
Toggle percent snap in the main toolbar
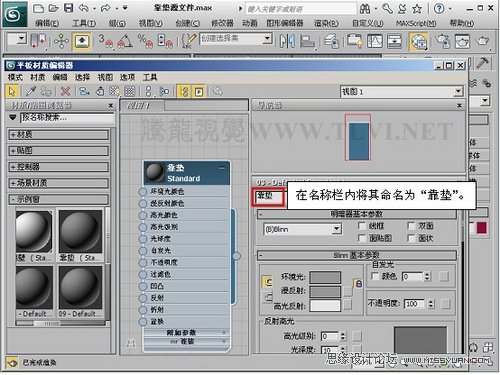145,41
